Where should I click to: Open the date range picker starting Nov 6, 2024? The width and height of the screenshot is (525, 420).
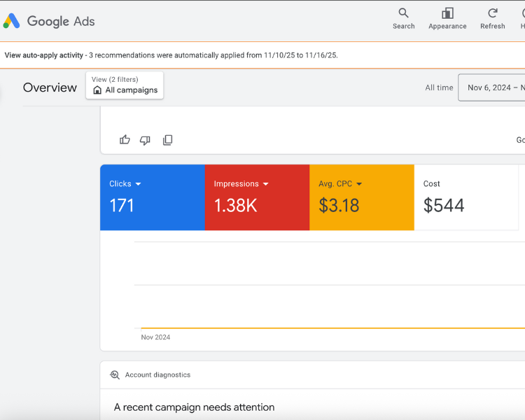(493, 87)
